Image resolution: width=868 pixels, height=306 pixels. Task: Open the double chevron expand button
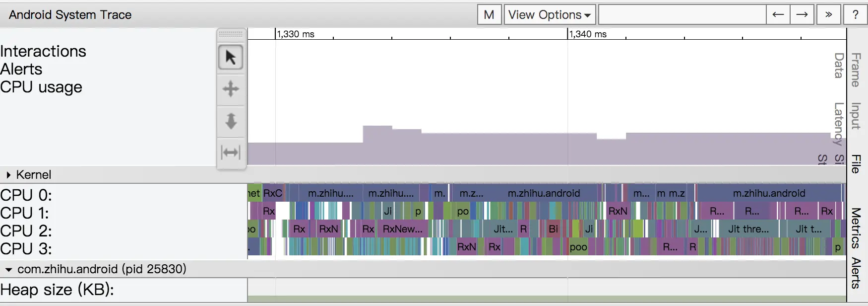(x=828, y=14)
